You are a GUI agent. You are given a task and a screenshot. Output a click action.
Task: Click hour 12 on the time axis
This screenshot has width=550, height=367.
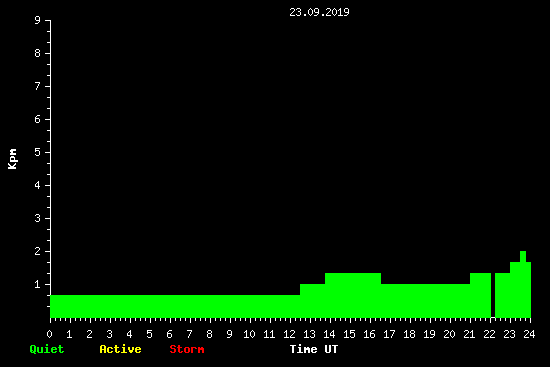click(289, 334)
